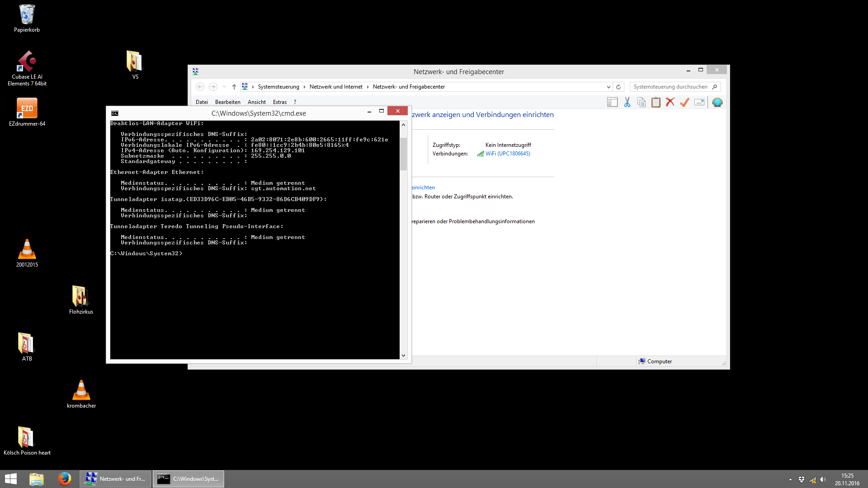Toggle the navigation pane layout icon
This screenshot has width=868, height=488.
612,103
